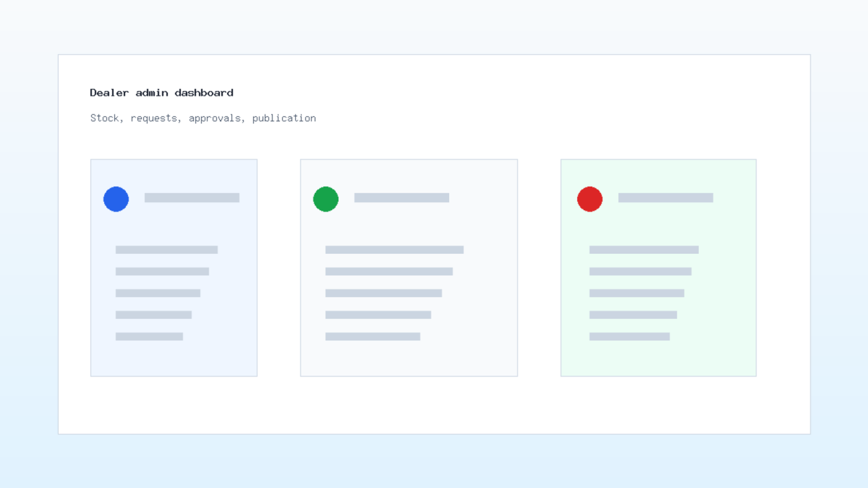Viewport: 868px width, 488px height.
Task: Select the 'Dealer admin dashboard' heading
Action: (x=162, y=93)
